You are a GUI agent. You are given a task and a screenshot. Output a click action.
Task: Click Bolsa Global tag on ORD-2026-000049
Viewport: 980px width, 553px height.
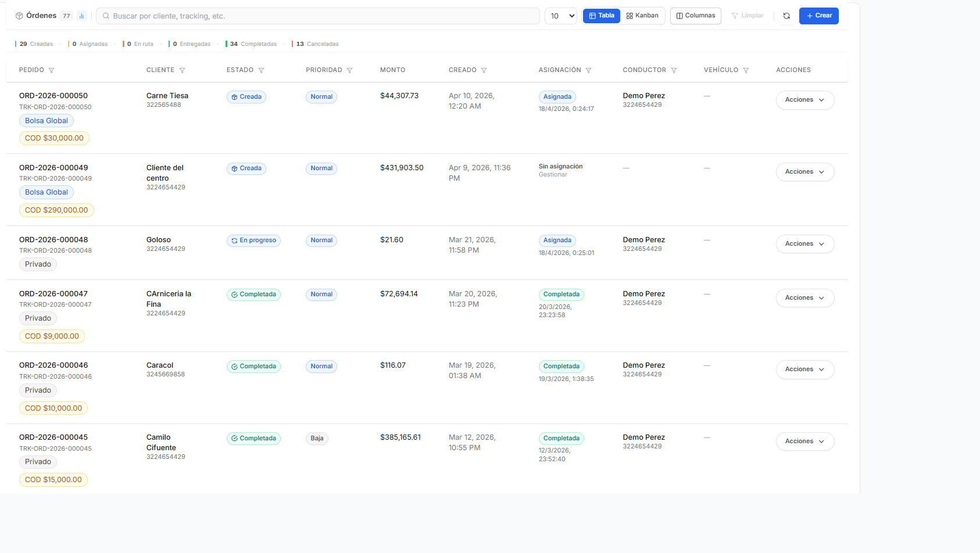click(x=47, y=192)
